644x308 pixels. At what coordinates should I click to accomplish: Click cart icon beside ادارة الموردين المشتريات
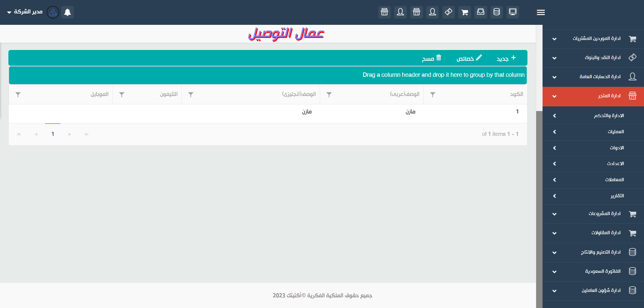click(x=632, y=39)
